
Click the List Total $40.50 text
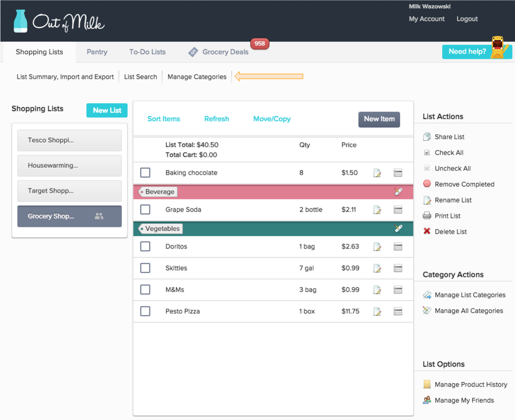coord(192,145)
